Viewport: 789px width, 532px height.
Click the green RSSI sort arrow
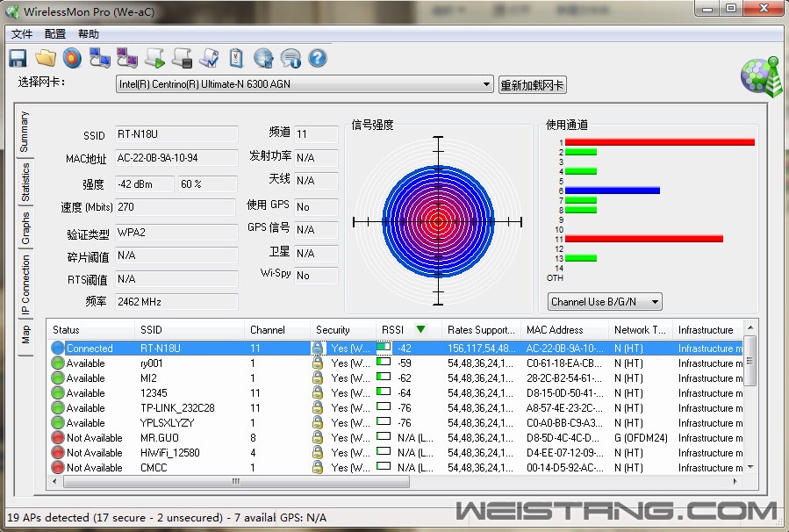click(420, 329)
